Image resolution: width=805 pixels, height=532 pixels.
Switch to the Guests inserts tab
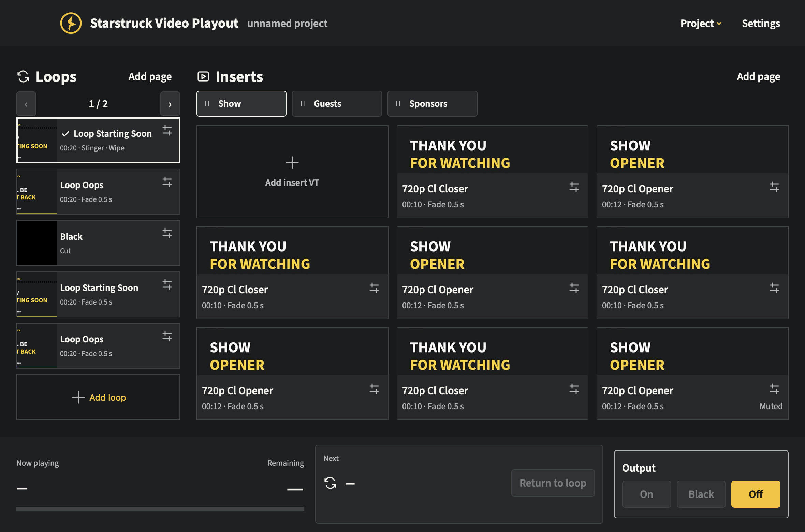click(337, 104)
